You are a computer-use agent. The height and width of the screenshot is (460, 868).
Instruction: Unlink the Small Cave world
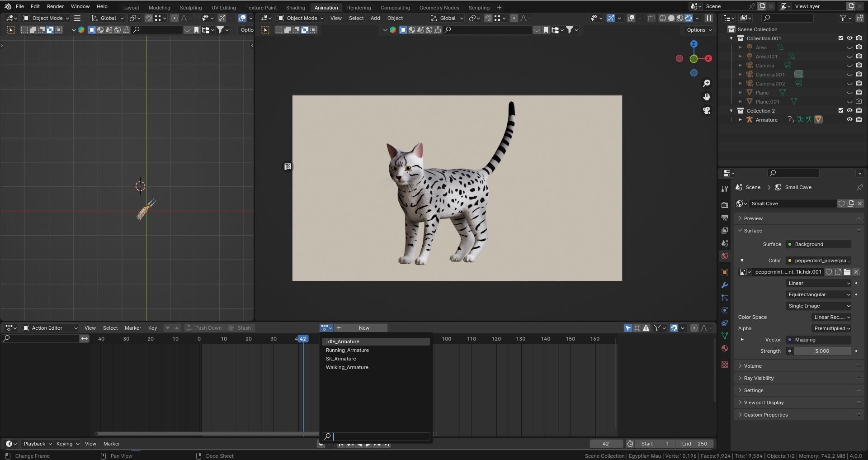coord(860,204)
